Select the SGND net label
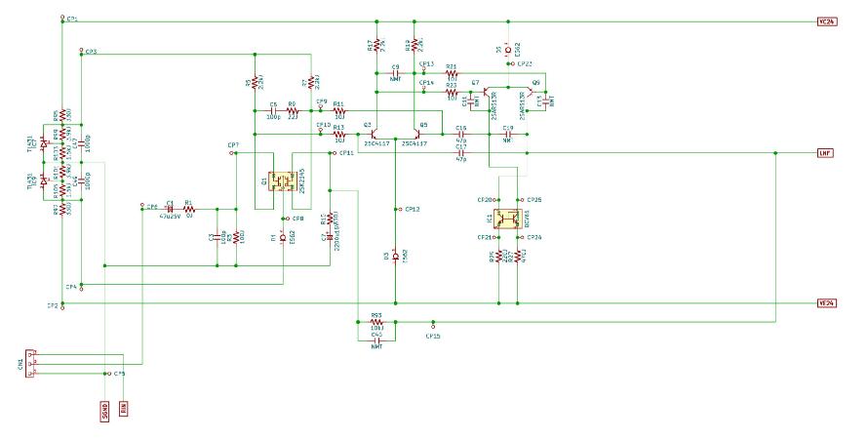The width and height of the screenshot is (868, 439). point(104,410)
